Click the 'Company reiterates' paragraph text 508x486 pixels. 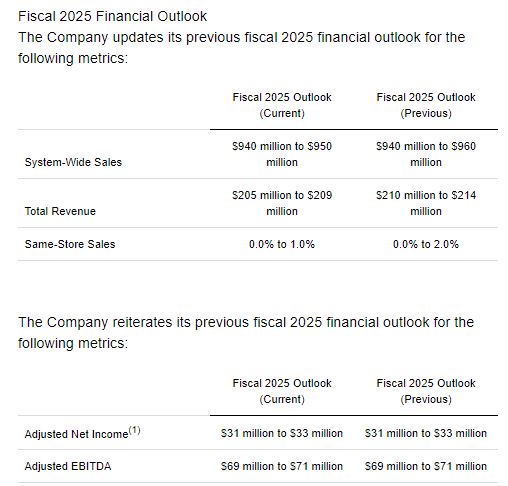click(x=246, y=332)
